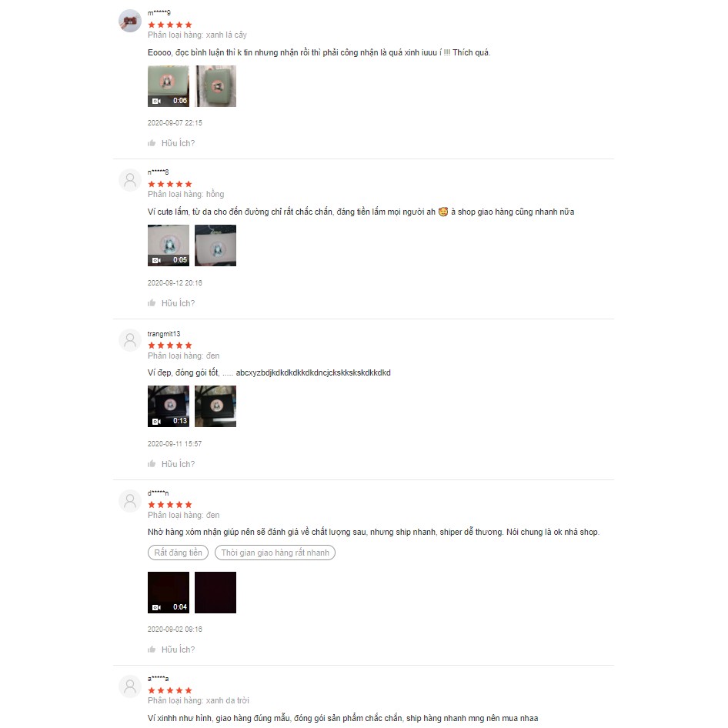Open m*****9's profile avatar
The image size is (728, 728).
tap(130, 21)
